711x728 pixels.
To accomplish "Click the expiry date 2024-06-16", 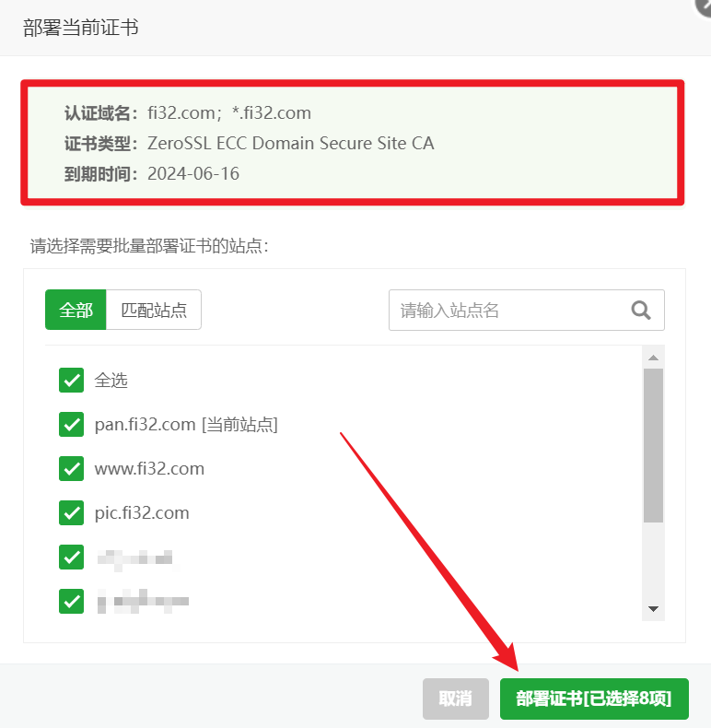I will 193,173.
